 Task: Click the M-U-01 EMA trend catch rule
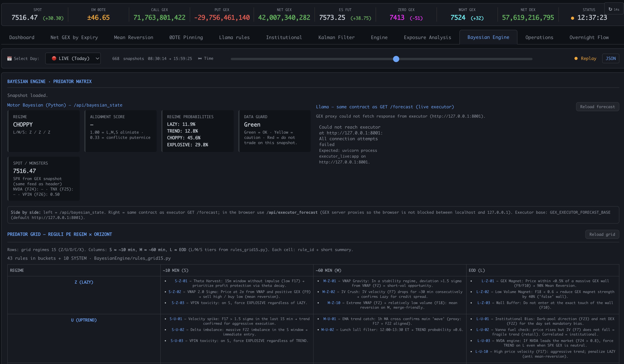(330, 319)
